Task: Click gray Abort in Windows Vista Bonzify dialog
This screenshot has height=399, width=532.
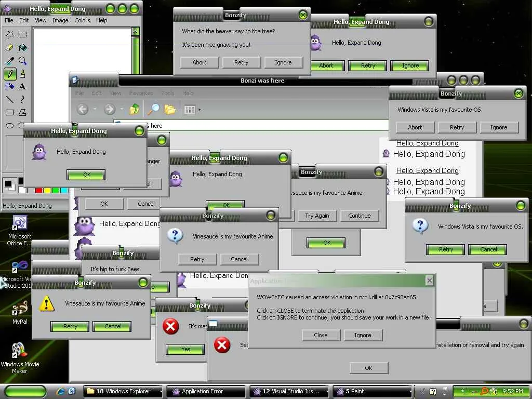Action: 415,128
